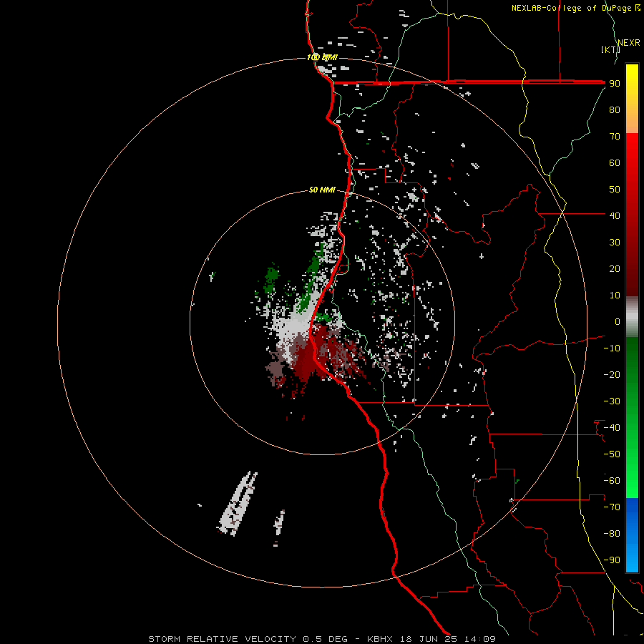Click the Storm Relative Velocity caption text
The image size is (644, 644).
click(x=322, y=639)
